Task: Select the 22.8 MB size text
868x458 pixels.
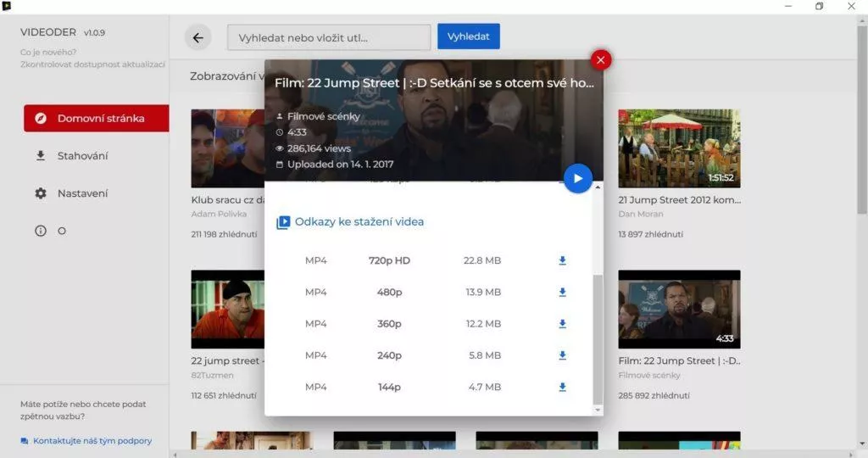Action: [x=482, y=260]
